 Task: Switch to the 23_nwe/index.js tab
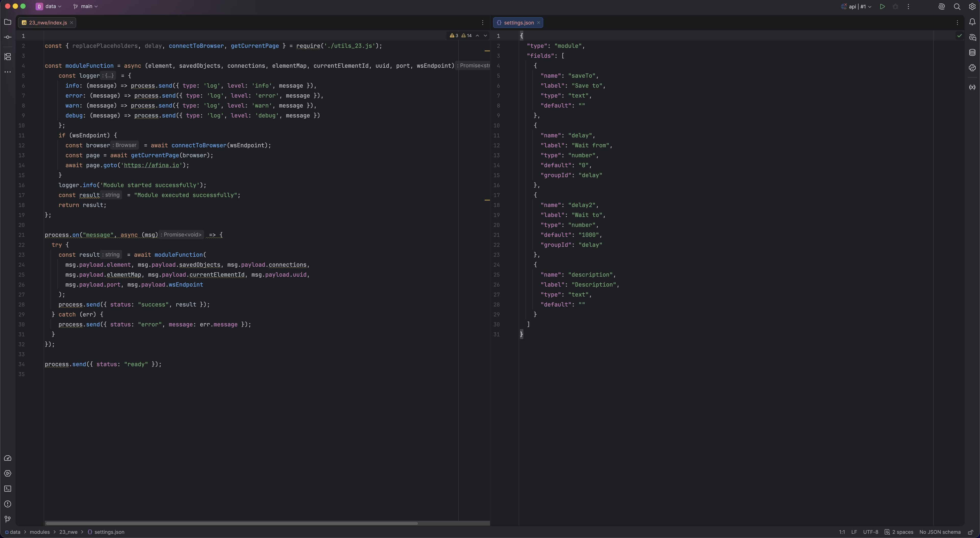coord(47,23)
